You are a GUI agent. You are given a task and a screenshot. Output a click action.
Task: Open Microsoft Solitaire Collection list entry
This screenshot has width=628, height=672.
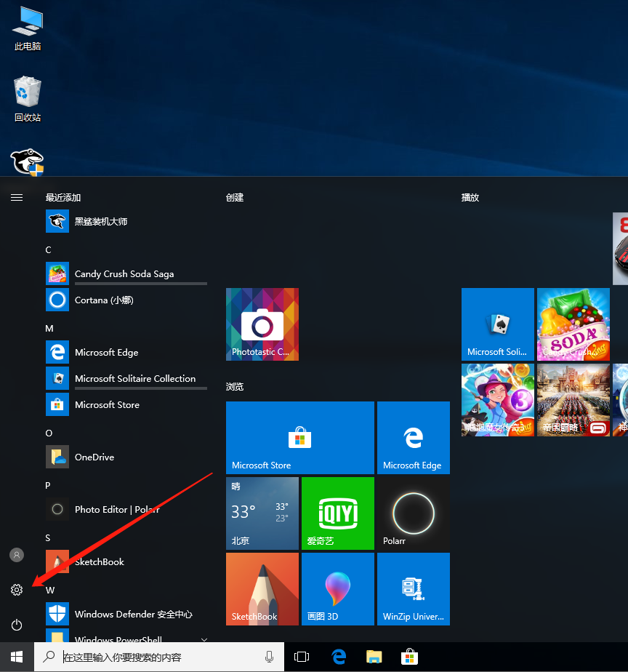click(x=126, y=378)
